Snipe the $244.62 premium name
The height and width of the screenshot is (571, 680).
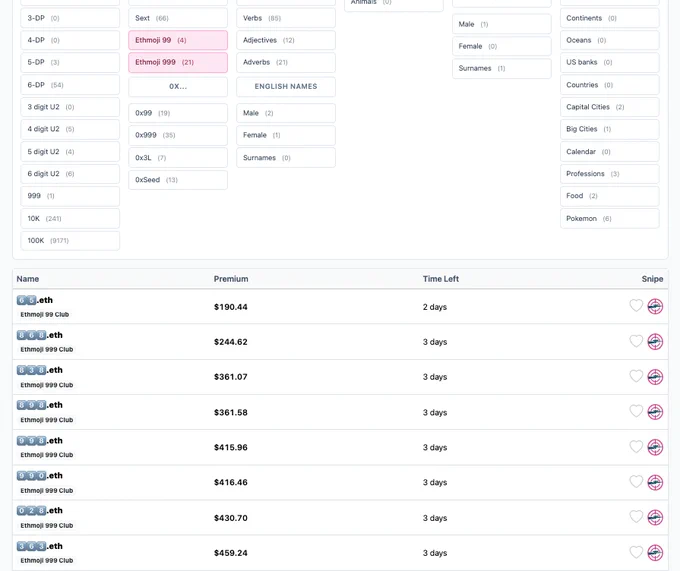coord(655,342)
